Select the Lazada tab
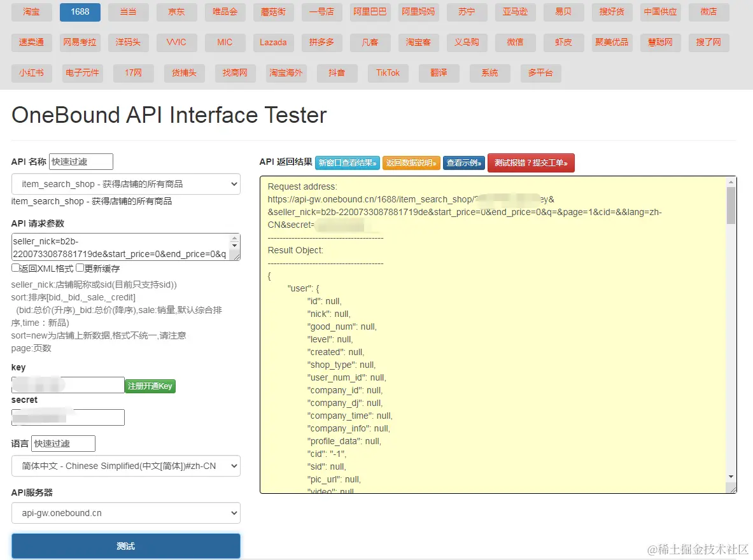 (273, 42)
